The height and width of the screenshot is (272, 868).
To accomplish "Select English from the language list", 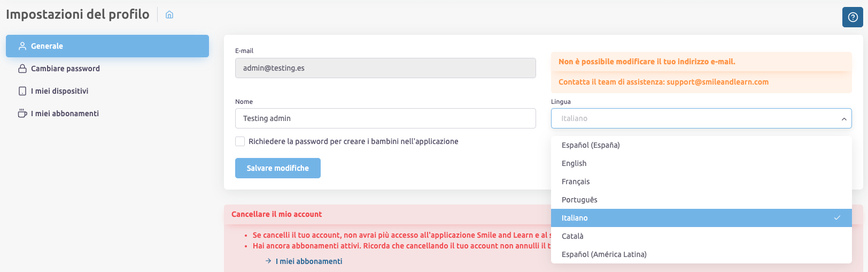I will click(574, 163).
